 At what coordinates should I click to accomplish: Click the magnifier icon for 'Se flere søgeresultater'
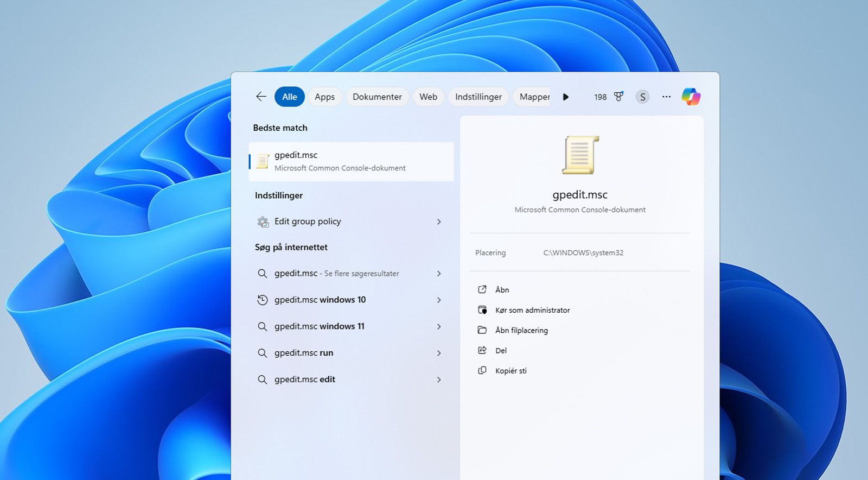(263, 274)
